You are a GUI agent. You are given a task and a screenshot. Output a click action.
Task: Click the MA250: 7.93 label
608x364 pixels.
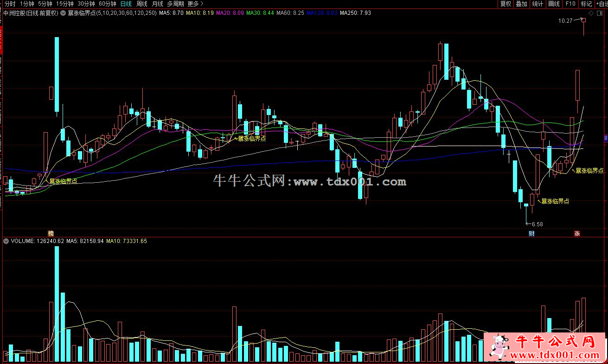(355, 13)
